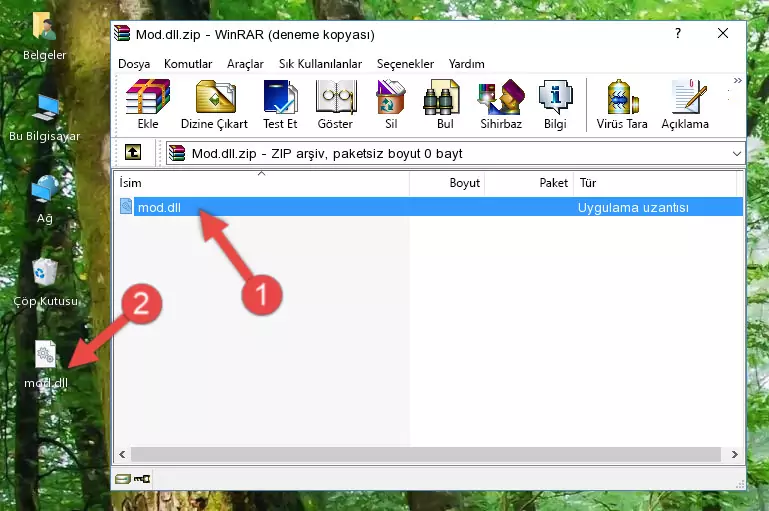Open the Açıklama comment tool
Screen dimensions: 769x511
click(685, 104)
